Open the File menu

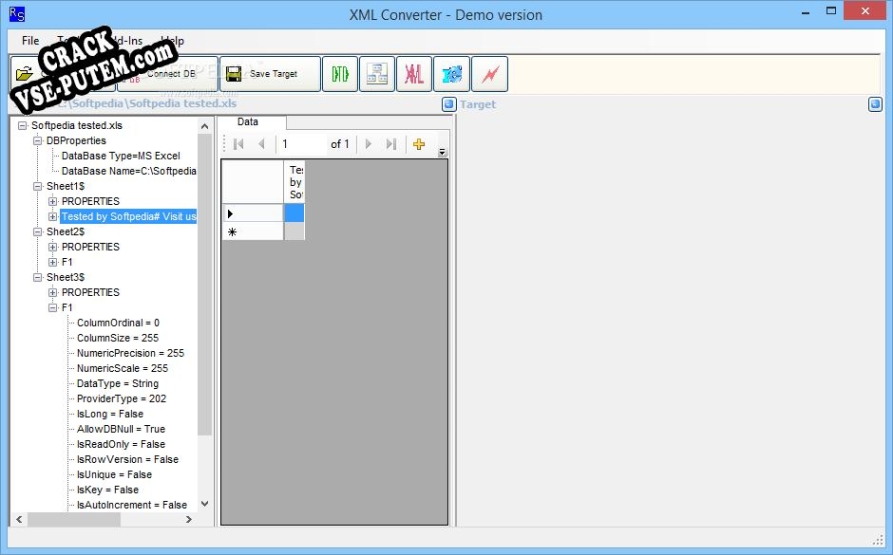30,40
